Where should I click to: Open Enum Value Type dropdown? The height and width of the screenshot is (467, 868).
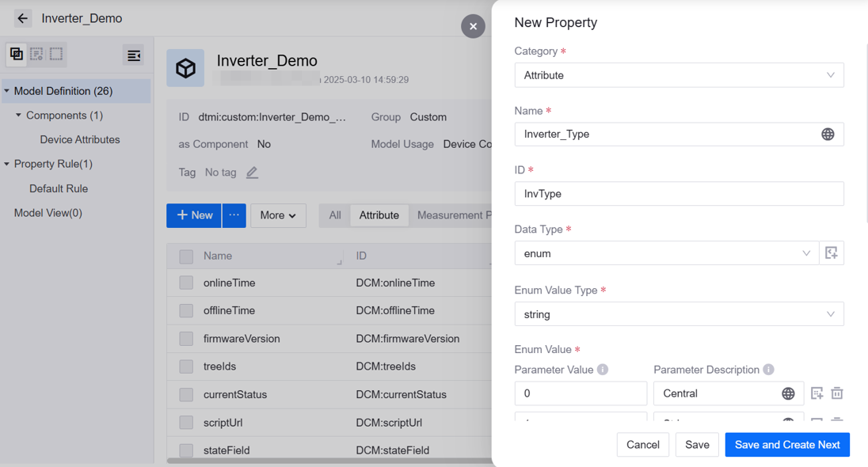point(679,314)
